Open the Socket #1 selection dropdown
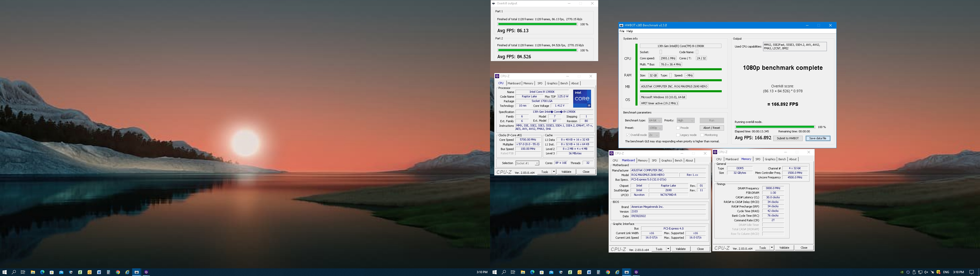Screen dimensions: 980x276 (527, 163)
